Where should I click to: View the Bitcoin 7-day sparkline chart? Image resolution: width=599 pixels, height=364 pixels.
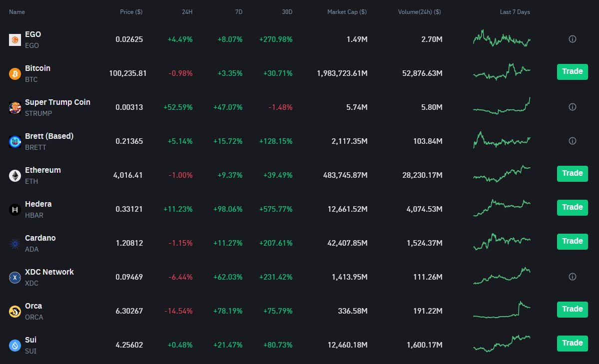click(502, 72)
